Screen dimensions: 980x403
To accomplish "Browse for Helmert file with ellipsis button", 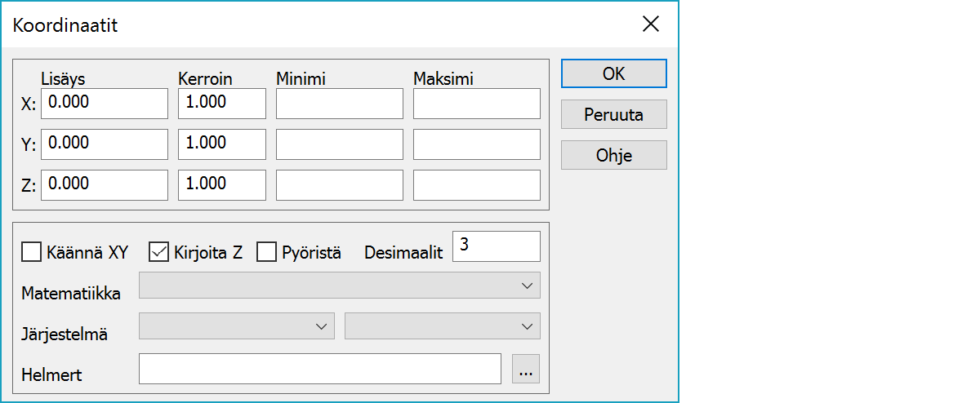I will click(x=526, y=369).
